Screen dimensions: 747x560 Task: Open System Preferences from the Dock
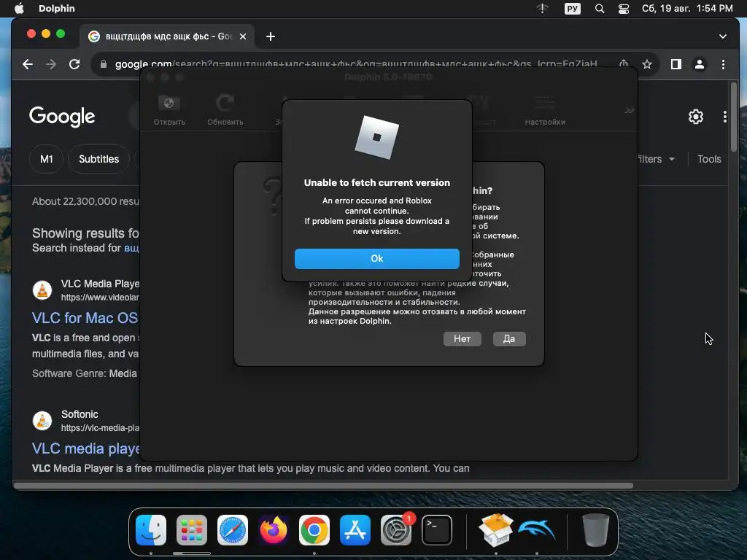pyautogui.click(x=396, y=530)
